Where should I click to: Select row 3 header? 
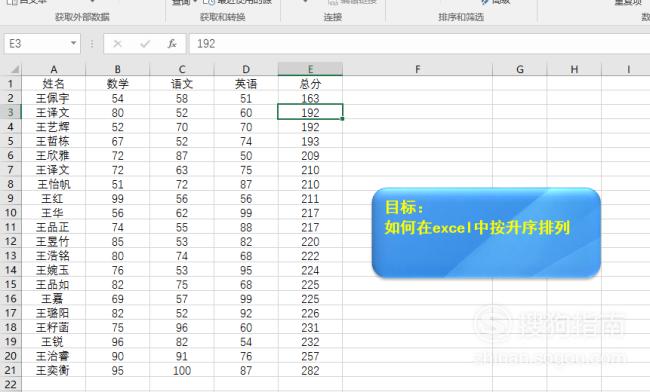coord(11,112)
